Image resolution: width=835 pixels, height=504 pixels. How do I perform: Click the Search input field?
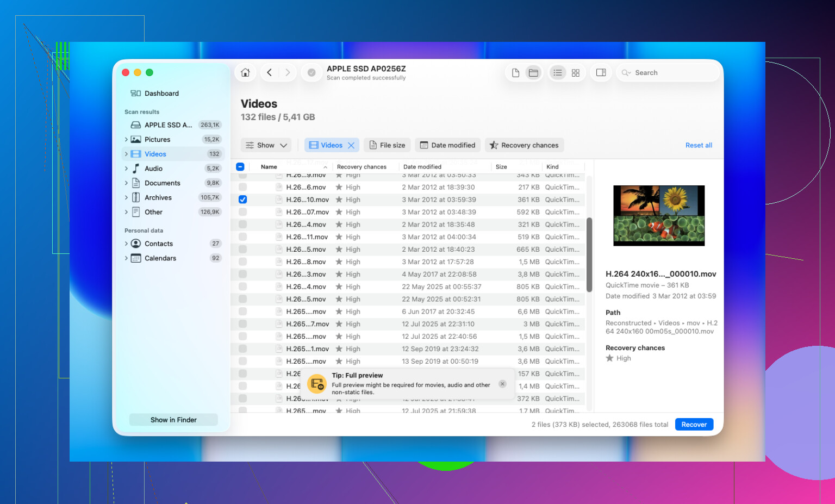point(667,73)
